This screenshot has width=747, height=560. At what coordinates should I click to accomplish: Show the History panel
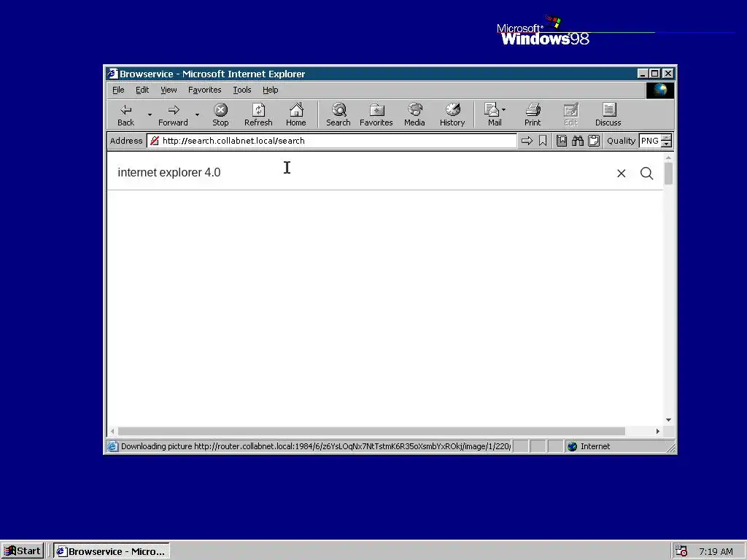[x=452, y=114]
